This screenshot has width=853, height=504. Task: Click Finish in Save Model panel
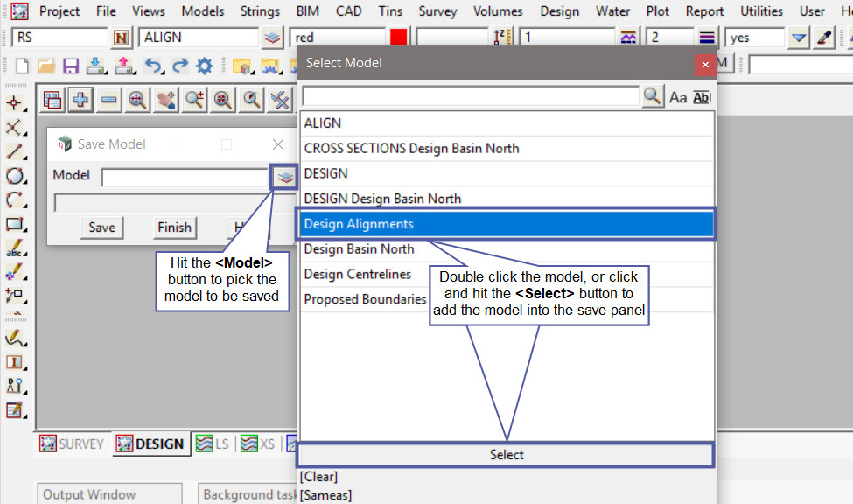[x=174, y=227]
